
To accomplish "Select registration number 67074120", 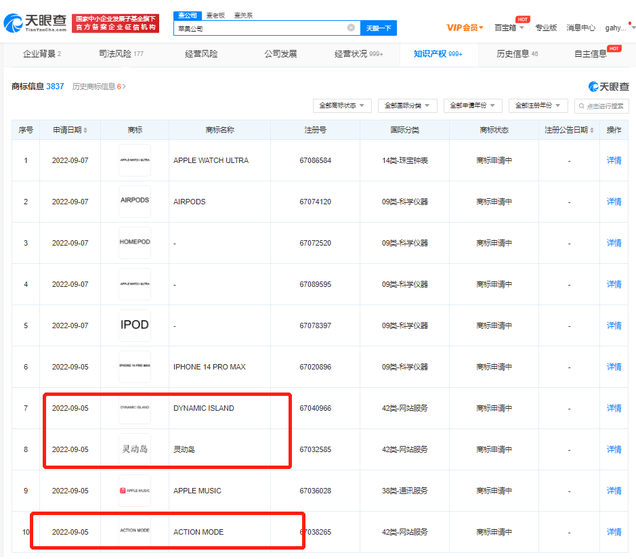I will (x=315, y=202).
